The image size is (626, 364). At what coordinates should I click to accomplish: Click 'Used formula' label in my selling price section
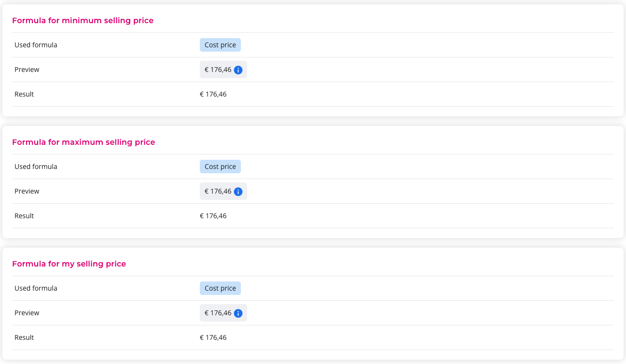pos(36,288)
